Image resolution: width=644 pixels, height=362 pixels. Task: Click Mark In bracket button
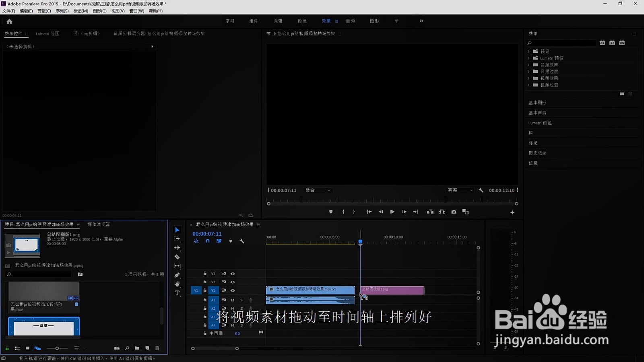(343, 212)
